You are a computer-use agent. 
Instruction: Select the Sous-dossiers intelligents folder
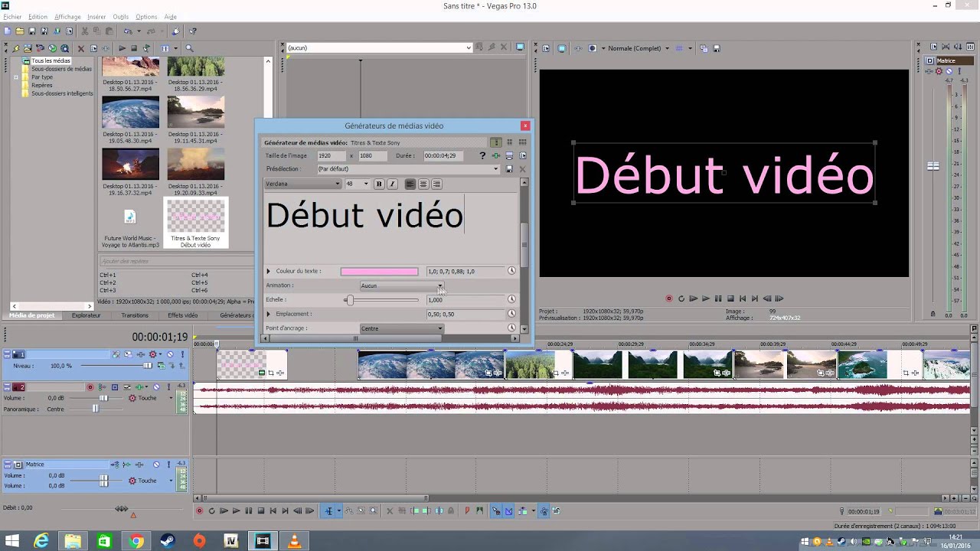click(x=62, y=93)
